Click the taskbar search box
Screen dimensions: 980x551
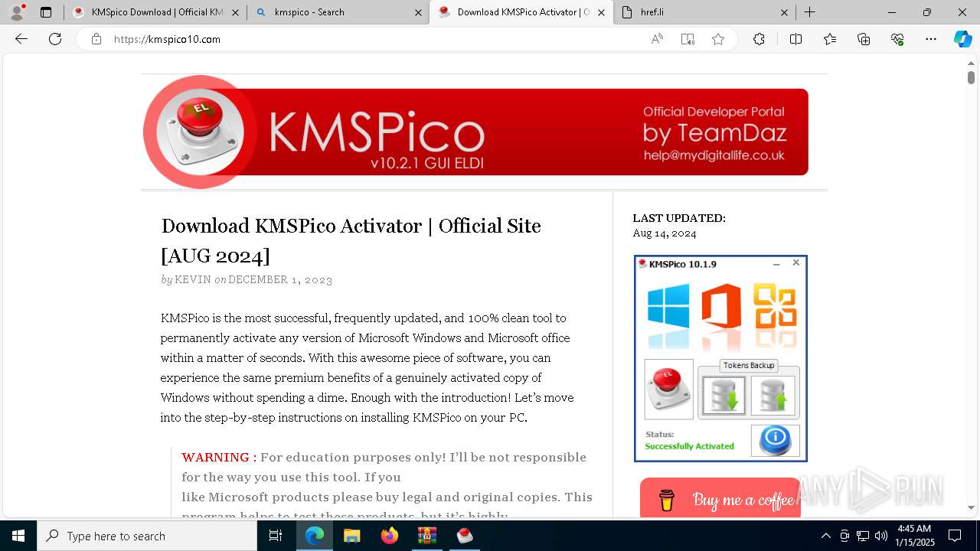click(x=147, y=536)
